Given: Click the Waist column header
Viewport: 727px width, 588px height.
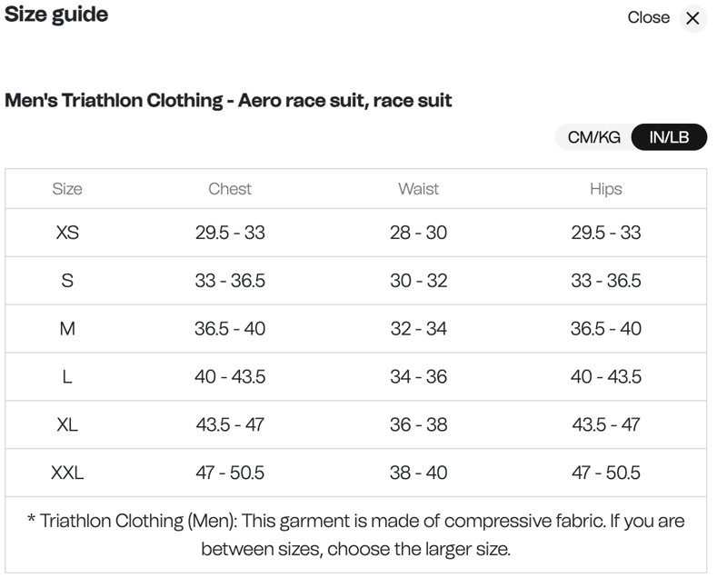Looking at the screenshot, I should (x=420, y=188).
